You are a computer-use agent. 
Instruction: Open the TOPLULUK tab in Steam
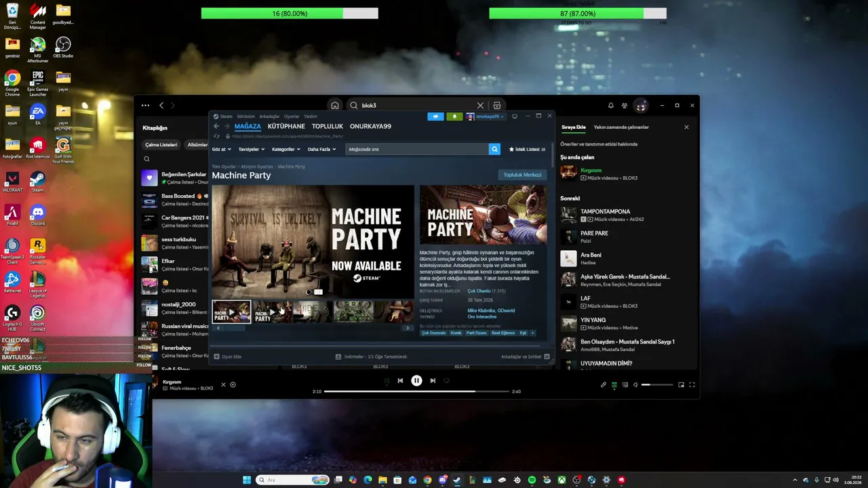click(x=328, y=126)
